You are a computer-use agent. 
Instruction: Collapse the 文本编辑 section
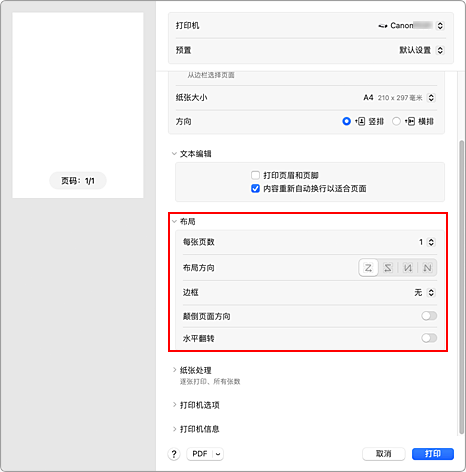click(174, 154)
